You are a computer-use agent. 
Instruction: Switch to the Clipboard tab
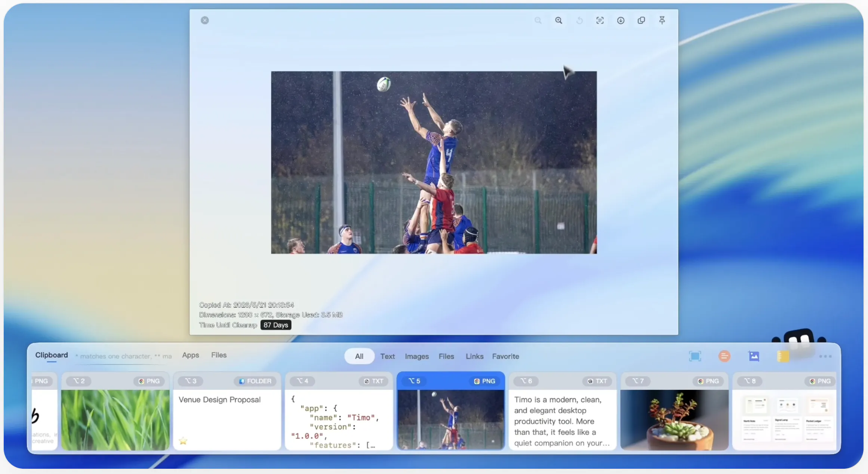(x=52, y=355)
